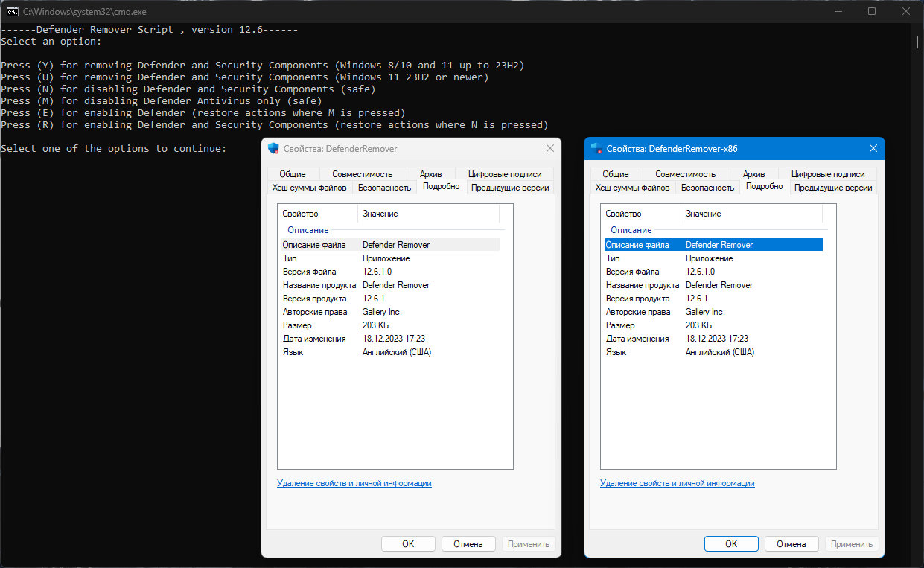The width and height of the screenshot is (924, 568).
Task: Click OK in the DefenderRemover-x86 dialog
Action: (731, 544)
